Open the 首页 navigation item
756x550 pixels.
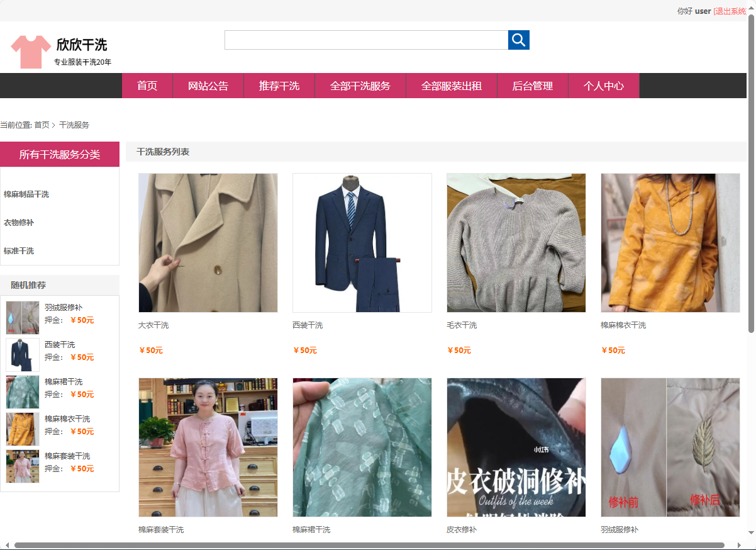click(x=147, y=85)
